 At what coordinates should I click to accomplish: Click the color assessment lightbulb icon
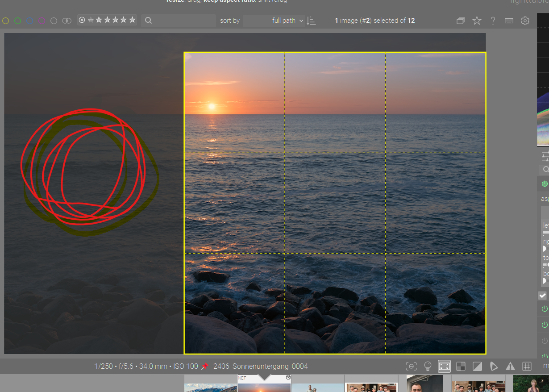(428, 367)
